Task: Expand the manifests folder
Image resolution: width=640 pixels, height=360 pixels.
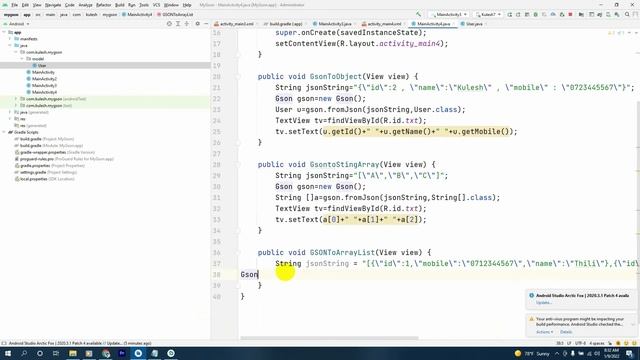Action: click(x=10, y=39)
